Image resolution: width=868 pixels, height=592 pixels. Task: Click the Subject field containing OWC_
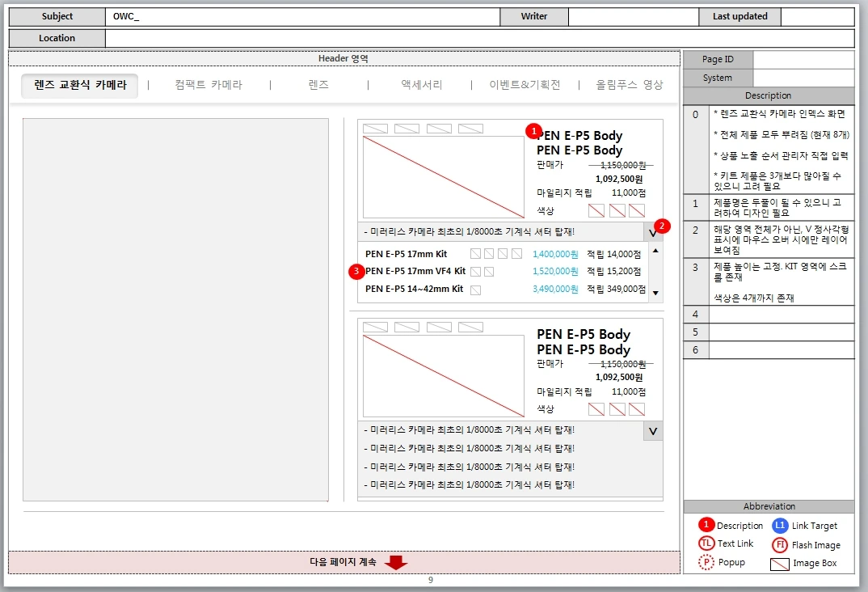click(303, 17)
